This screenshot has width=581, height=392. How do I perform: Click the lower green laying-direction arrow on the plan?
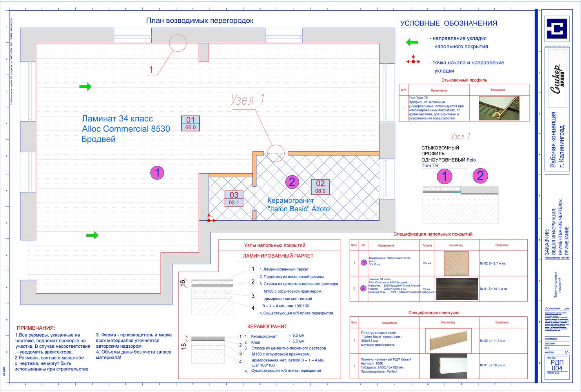click(x=92, y=235)
